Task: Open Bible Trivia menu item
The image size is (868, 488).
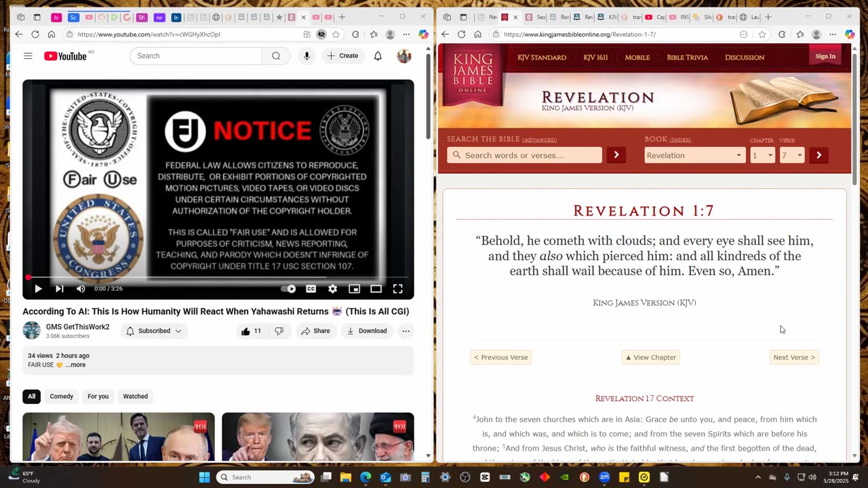Action: point(687,58)
